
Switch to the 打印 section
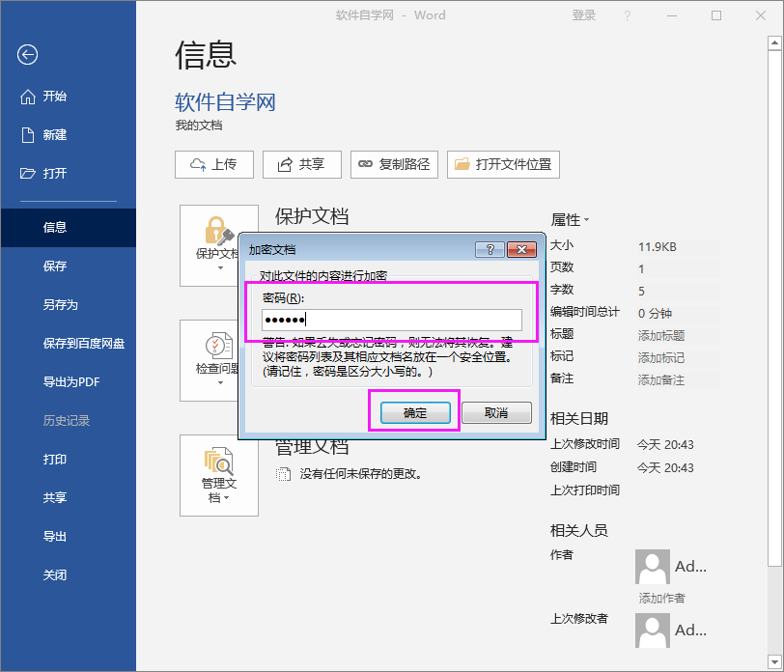click(x=55, y=460)
